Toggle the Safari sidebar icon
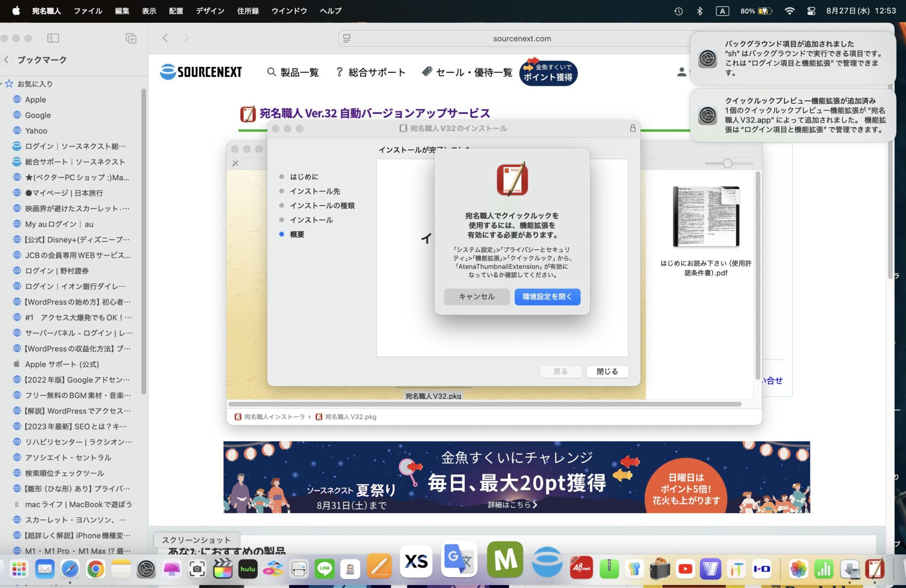Screen dimensions: 906x588 (53, 38)
